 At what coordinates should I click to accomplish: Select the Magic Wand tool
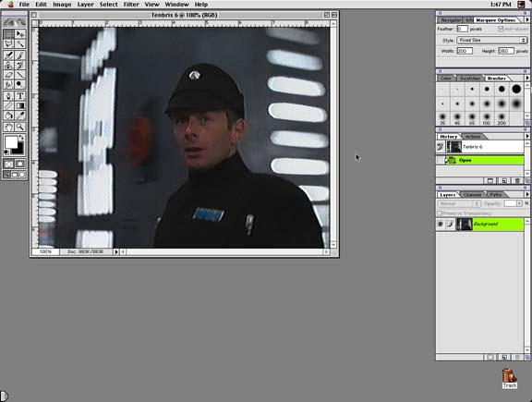tap(20, 44)
